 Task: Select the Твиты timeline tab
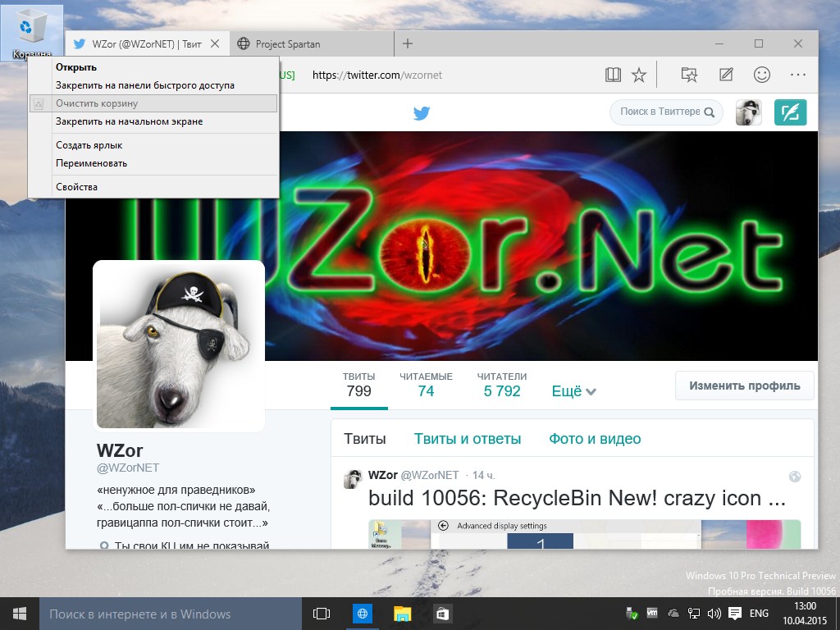[x=365, y=439]
